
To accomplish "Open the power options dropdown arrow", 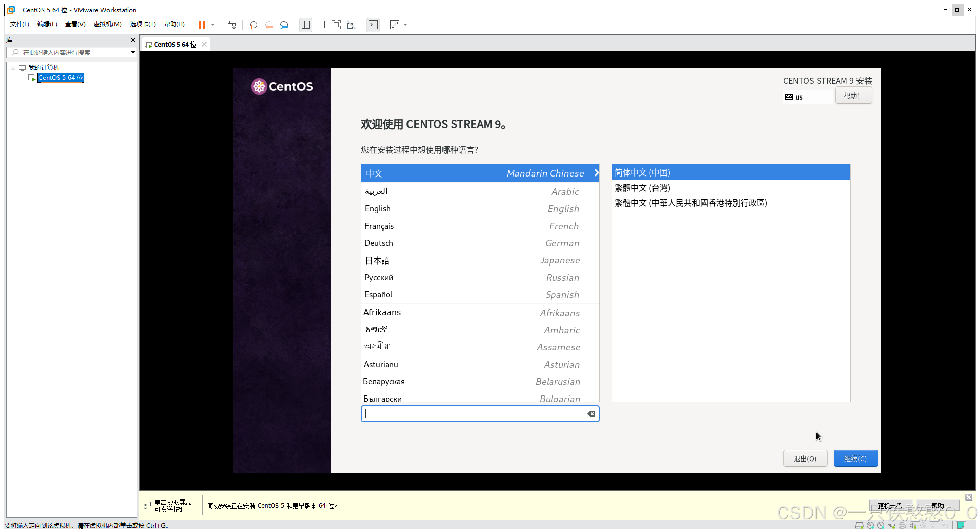I will pyautogui.click(x=213, y=25).
